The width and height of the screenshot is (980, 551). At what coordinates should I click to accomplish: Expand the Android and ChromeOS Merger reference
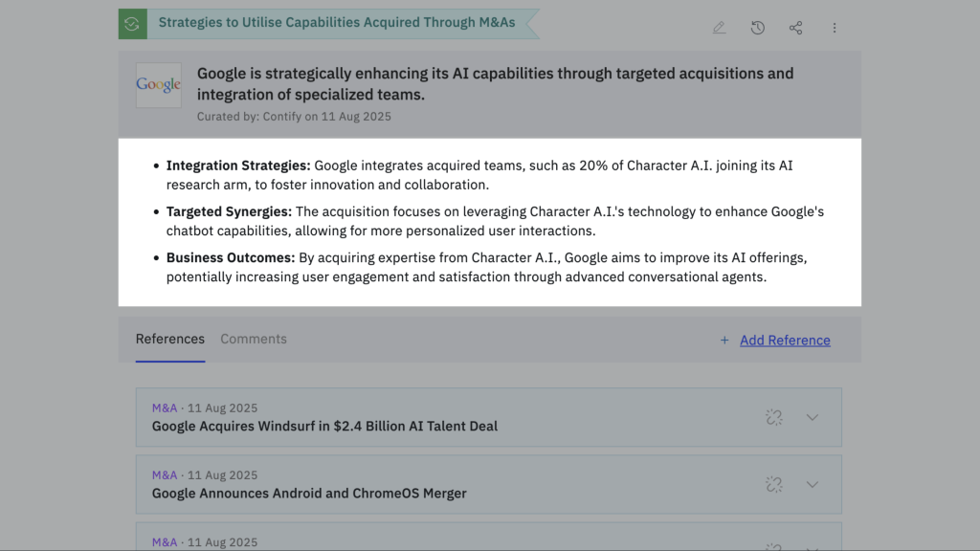(813, 484)
